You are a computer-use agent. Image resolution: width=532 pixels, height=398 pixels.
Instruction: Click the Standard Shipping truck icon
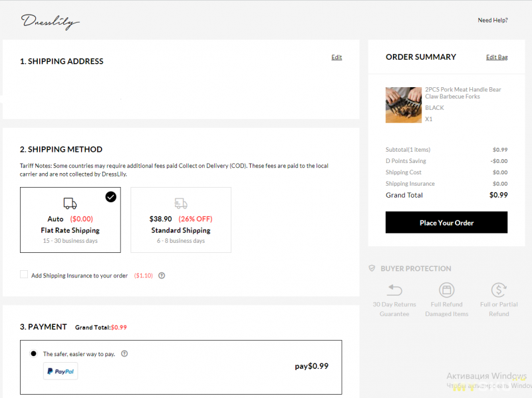(181, 204)
